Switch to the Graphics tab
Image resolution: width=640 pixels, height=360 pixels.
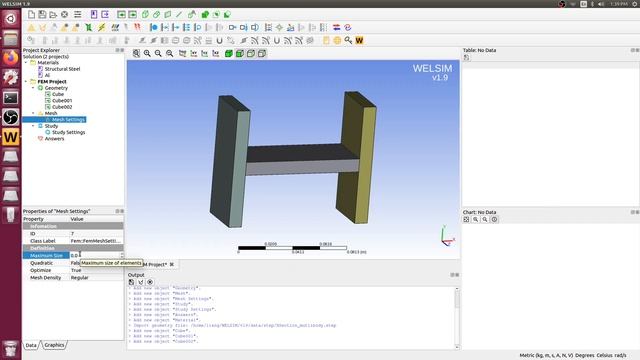[x=54, y=345]
